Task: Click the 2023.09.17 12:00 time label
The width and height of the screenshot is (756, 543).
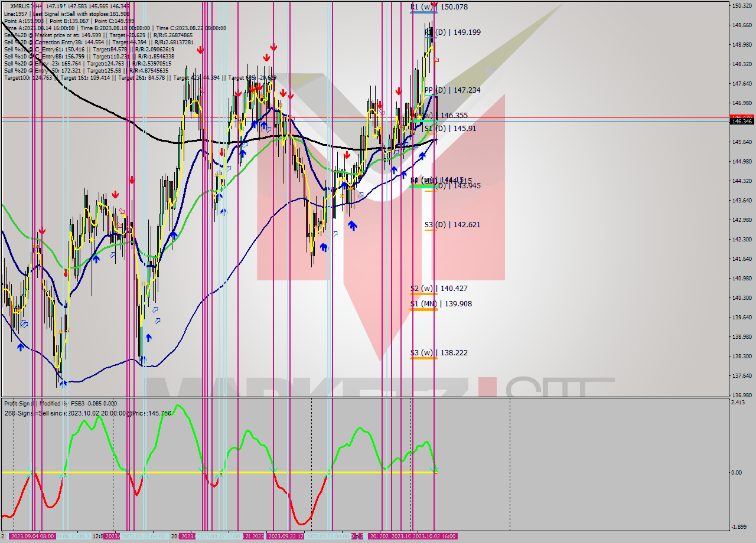Action: click(x=220, y=536)
